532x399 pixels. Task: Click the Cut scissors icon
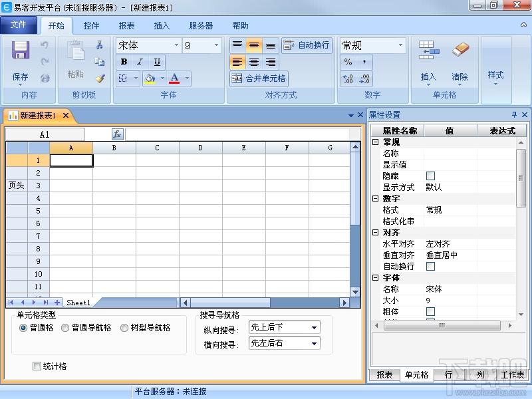[x=99, y=45]
